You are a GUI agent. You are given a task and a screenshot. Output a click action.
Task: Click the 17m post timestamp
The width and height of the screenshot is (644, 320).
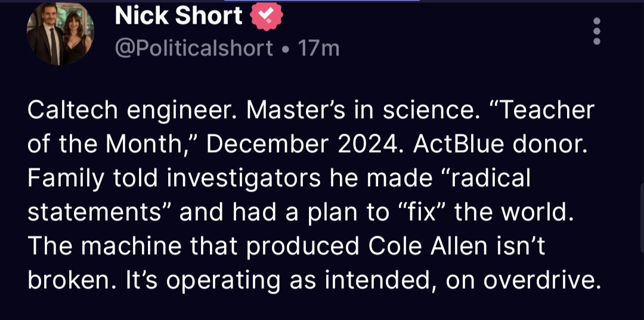pyautogui.click(x=318, y=48)
